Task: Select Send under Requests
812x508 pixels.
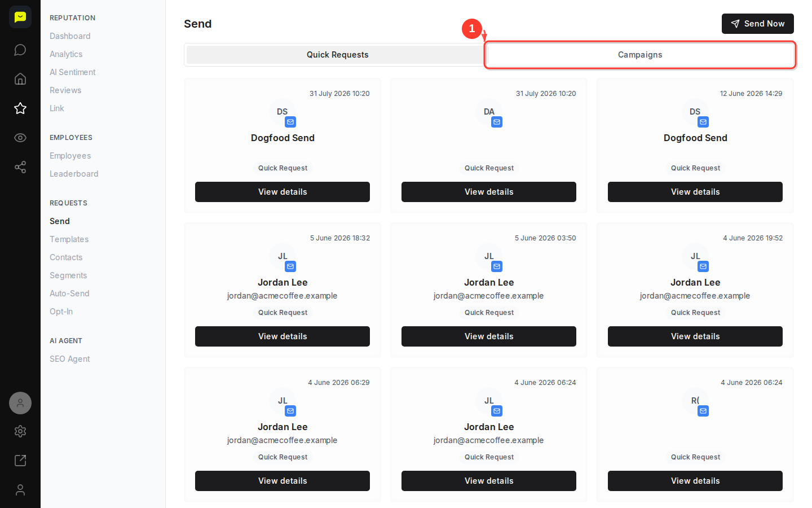Action: (x=60, y=221)
